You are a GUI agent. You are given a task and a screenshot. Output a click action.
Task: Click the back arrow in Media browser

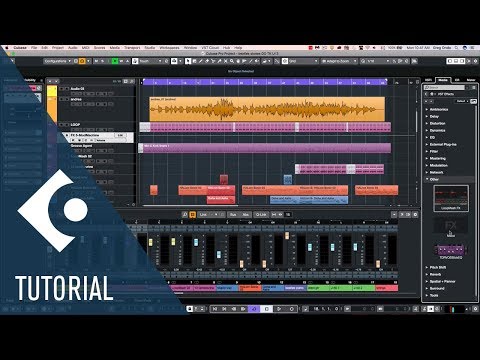tap(426, 94)
